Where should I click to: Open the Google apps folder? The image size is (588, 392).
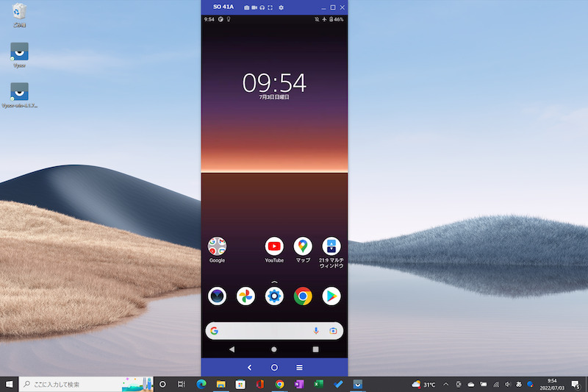[x=217, y=246]
